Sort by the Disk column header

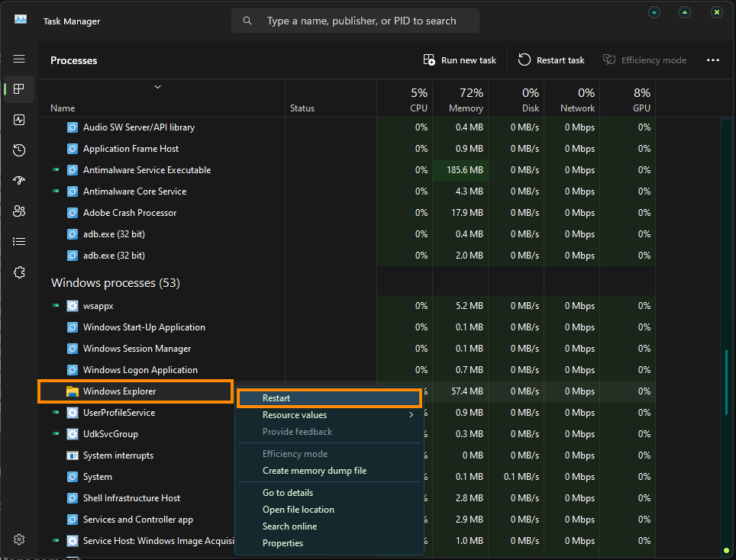(x=516, y=99)
